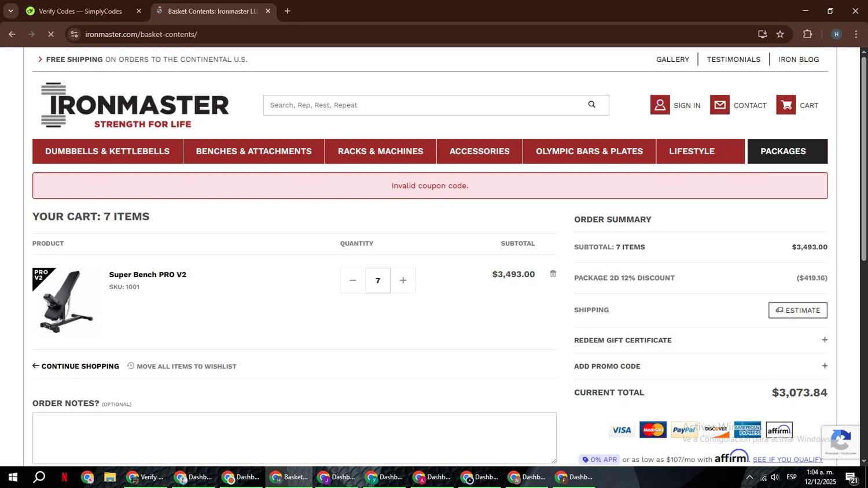Screen dimensions: 868x488
Task: Open the Windows Start menu
Action: 13,477
